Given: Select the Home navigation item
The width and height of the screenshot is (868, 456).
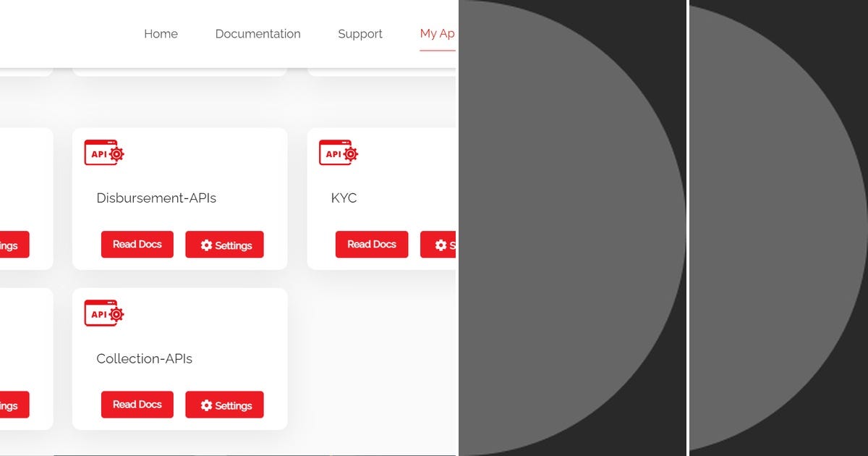Looking at the screenshot, I should click(161, 33).
